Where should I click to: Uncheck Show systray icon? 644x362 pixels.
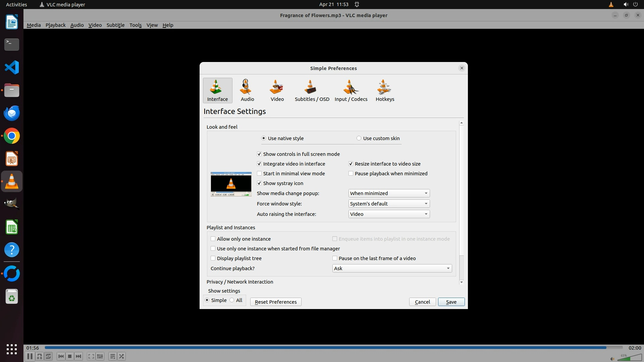pos(259,183)
